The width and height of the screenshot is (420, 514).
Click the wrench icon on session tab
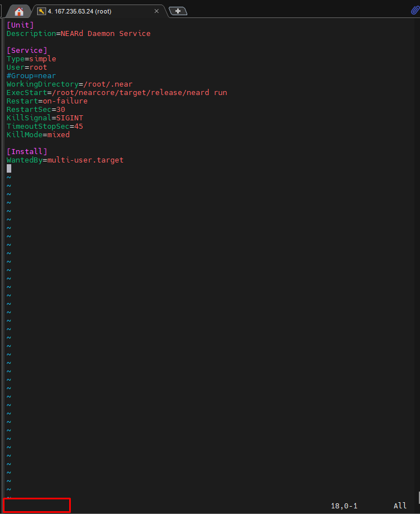tap(41, 11)
